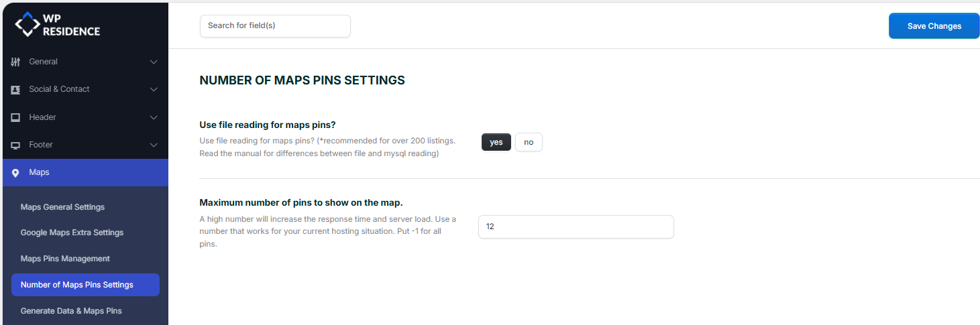Viewport: 980px width, 325px height.
Task: Focus the Search for field(s) box
Action: click(x=275, y=26)
